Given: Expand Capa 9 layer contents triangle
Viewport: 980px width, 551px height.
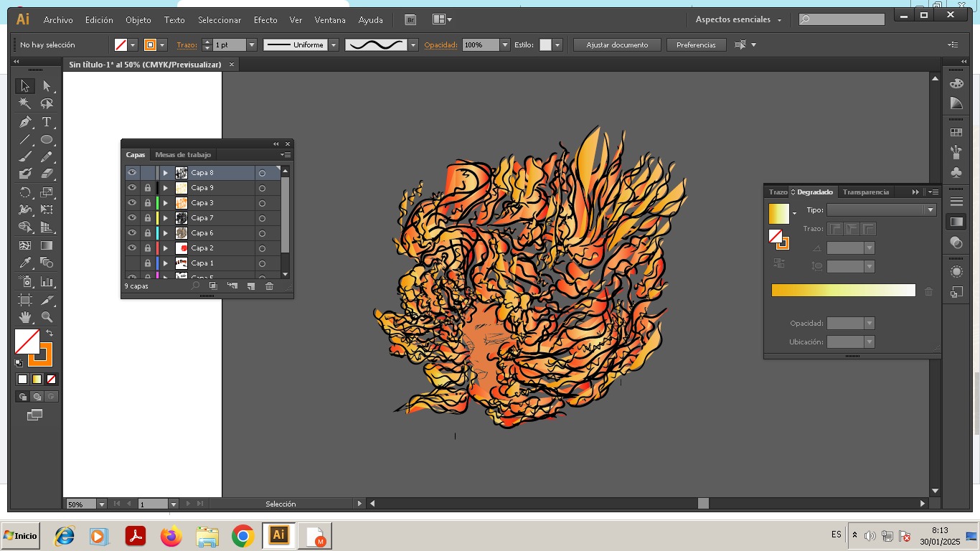Looking at the screenshot, I should pos(166,188).
